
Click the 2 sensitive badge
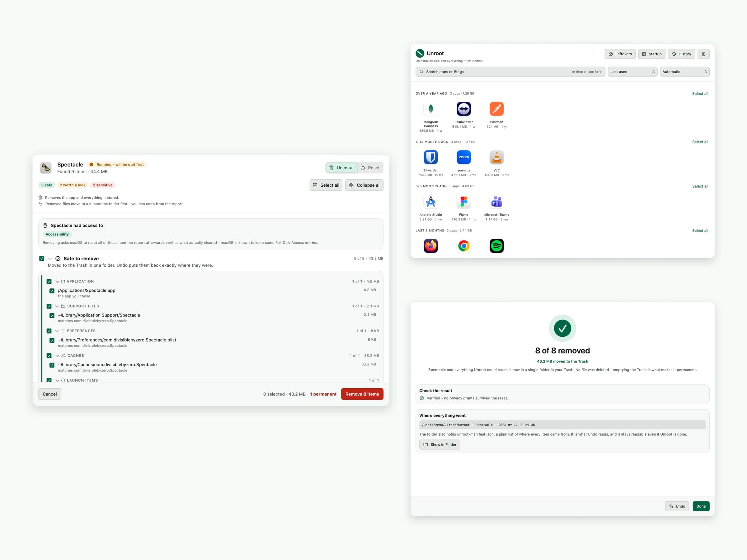[x=103, y=185]
